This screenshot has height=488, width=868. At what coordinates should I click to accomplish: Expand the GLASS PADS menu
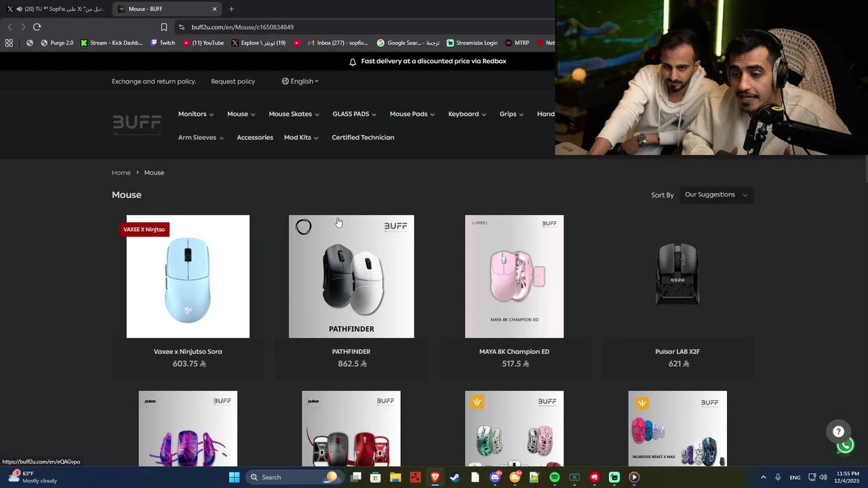[354, 114]
